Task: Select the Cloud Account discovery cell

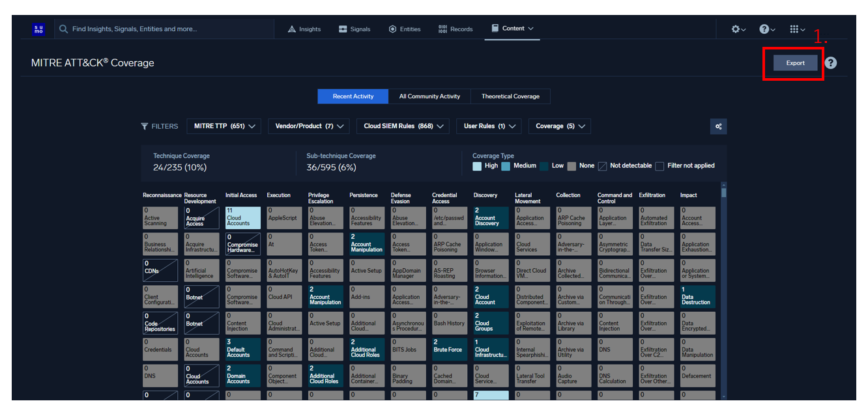Action: [491, 297]
